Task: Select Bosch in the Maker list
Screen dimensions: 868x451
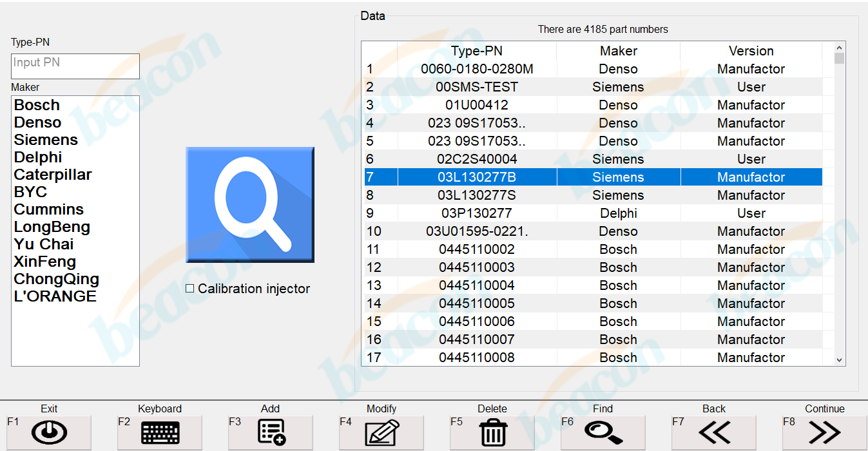Action: point(37,105)
